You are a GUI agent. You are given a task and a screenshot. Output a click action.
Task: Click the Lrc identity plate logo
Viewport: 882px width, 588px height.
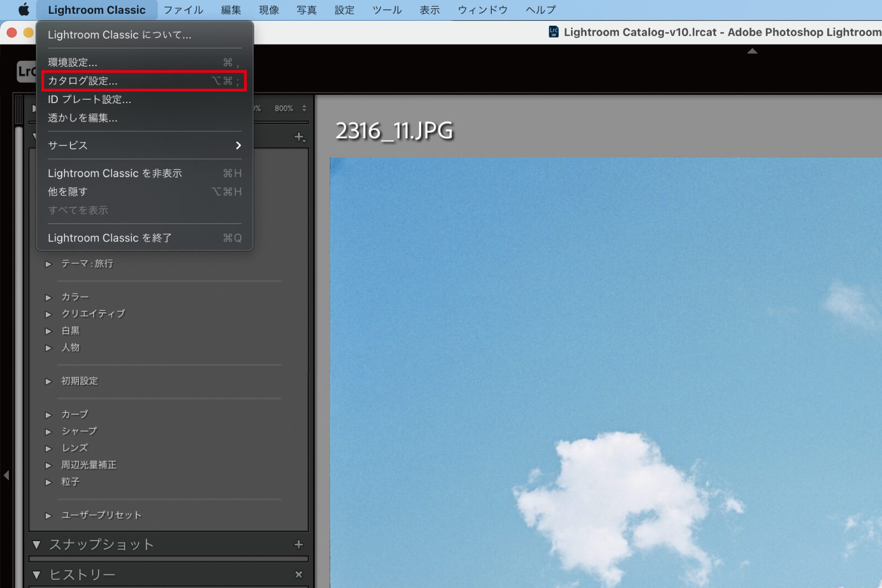(x=26, y=72)
